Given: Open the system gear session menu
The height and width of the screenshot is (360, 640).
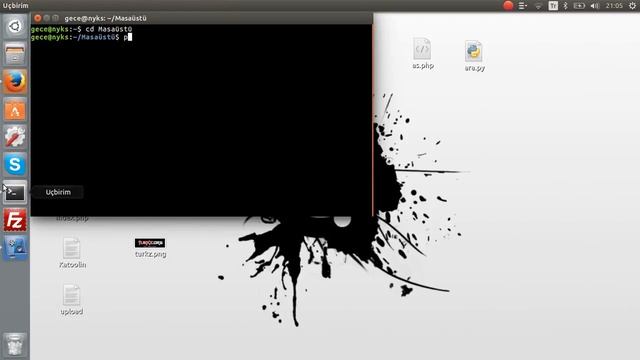Looking at the screenshot, I should (x=632, y=6).
